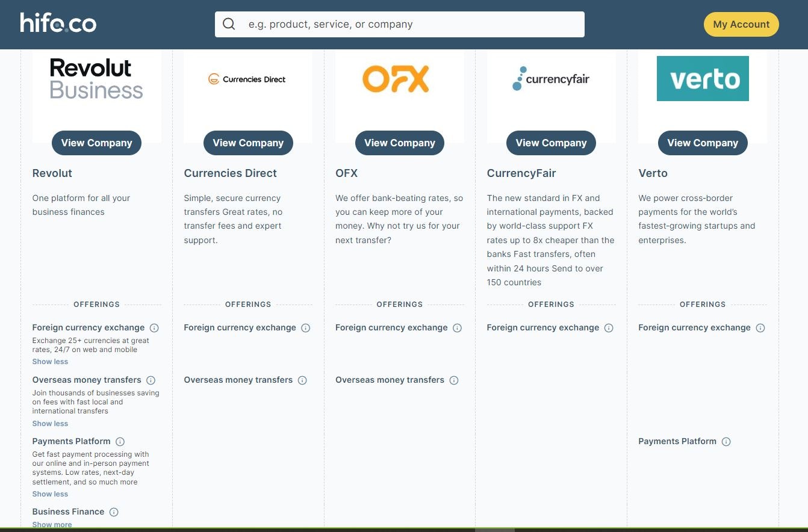Click Revolut's Overseas money transfers label
This screenshot has width=808, height=532.
click(x=87, y=380)
